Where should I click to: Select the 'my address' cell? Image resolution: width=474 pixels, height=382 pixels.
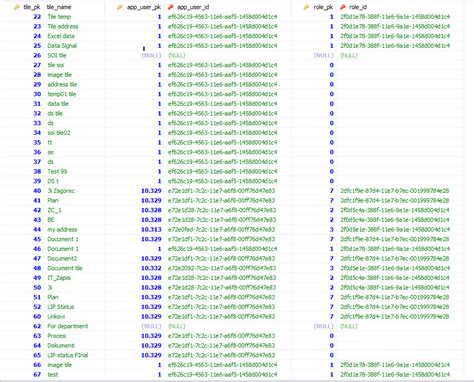[x=62, y=229]
